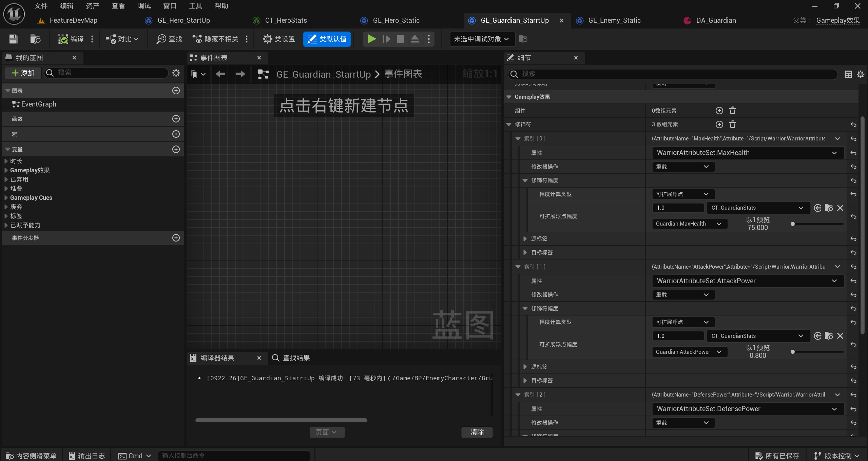Open Revision Control menu
The width and height of the screenshot is (868, 461).
(837, 456)
